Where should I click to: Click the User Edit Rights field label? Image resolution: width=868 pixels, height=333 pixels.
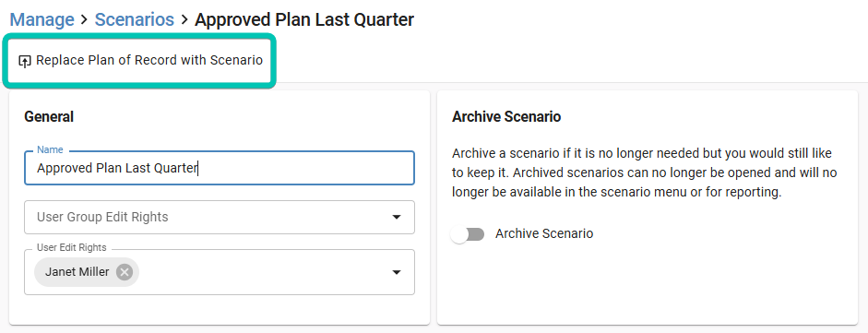(71, 248)
